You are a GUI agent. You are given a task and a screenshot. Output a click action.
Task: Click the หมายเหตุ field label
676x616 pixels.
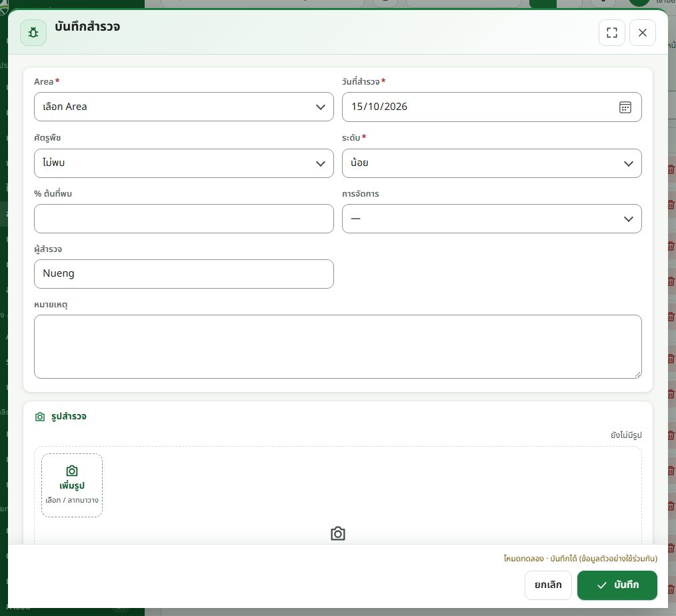click(51, 305)
